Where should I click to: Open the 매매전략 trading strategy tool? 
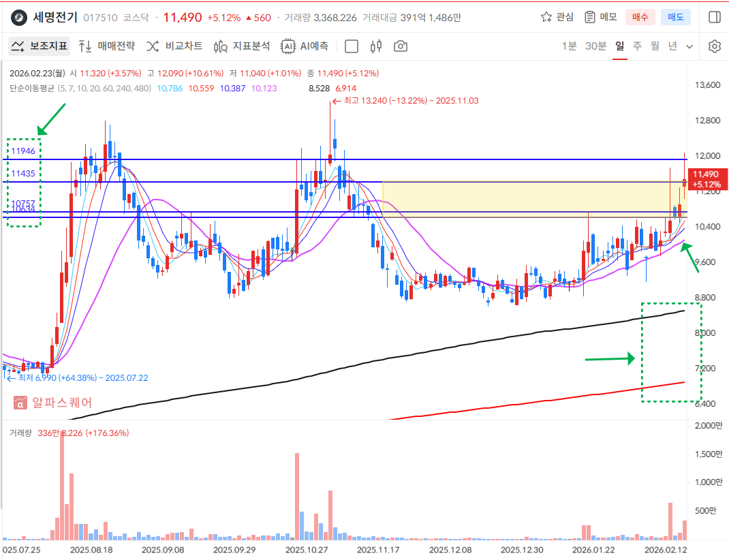coord(106,46)
